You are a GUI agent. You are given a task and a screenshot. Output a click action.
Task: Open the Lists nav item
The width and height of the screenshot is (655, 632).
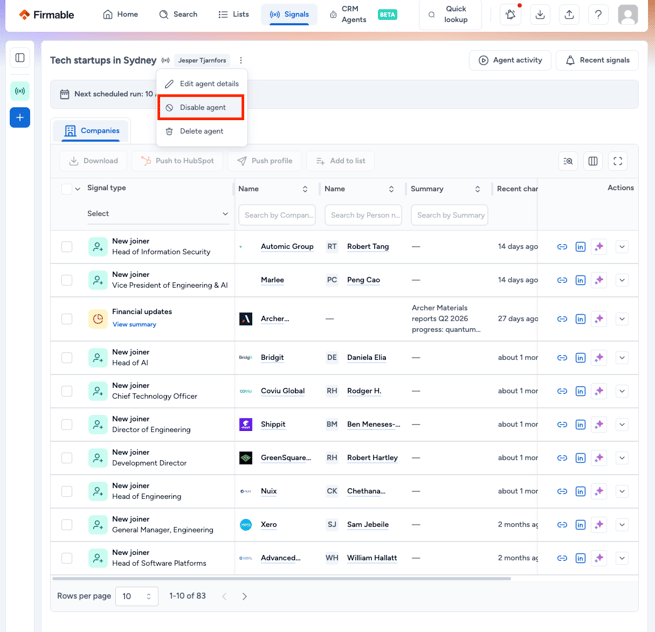tap(234, 15)
